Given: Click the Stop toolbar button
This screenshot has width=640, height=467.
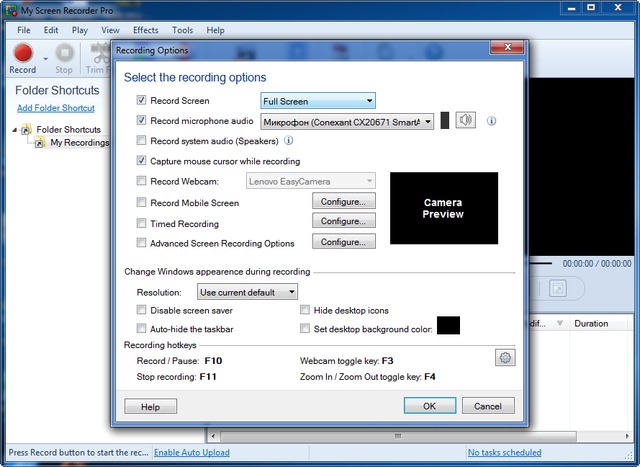Looking at the screenshot, I should pos(64,53).
